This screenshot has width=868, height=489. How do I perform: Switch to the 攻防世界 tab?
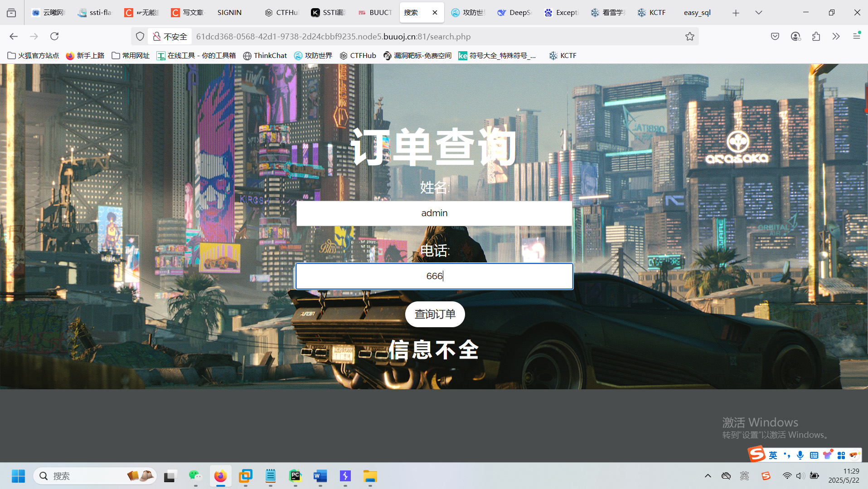[x=468, y=13]
